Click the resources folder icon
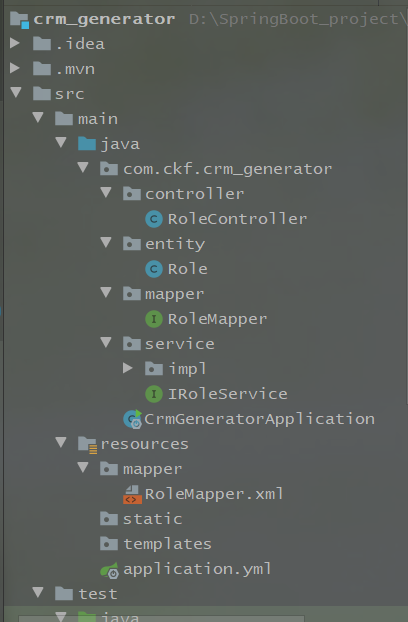The width and height of the screenshot is (408, 622). click(87, 444)
